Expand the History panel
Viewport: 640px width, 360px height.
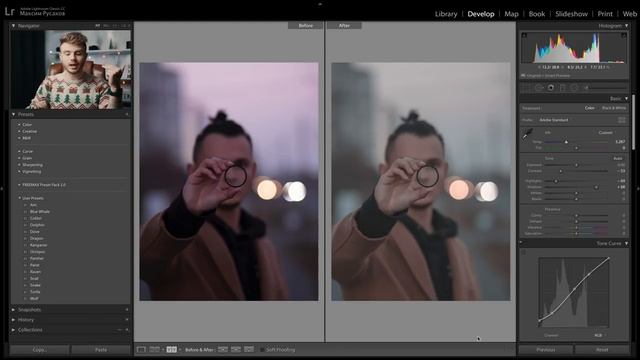[13, 320]
